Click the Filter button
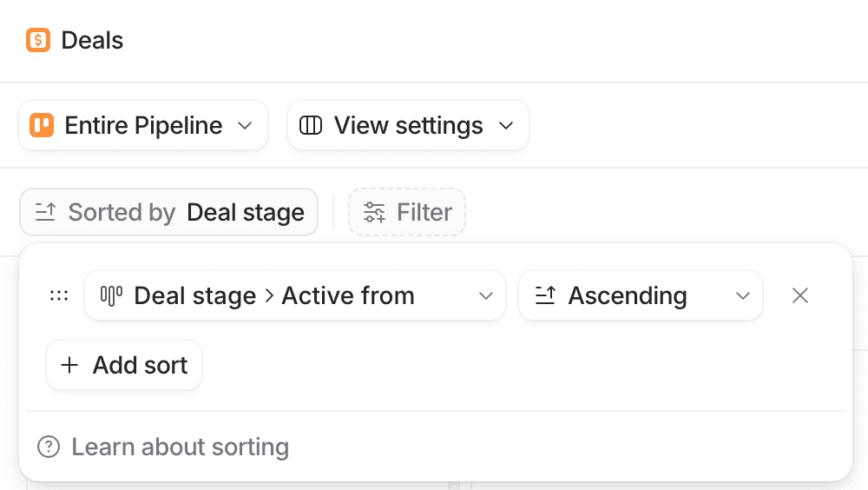This screenshot has width=868, height=490. tap(407, 212)
